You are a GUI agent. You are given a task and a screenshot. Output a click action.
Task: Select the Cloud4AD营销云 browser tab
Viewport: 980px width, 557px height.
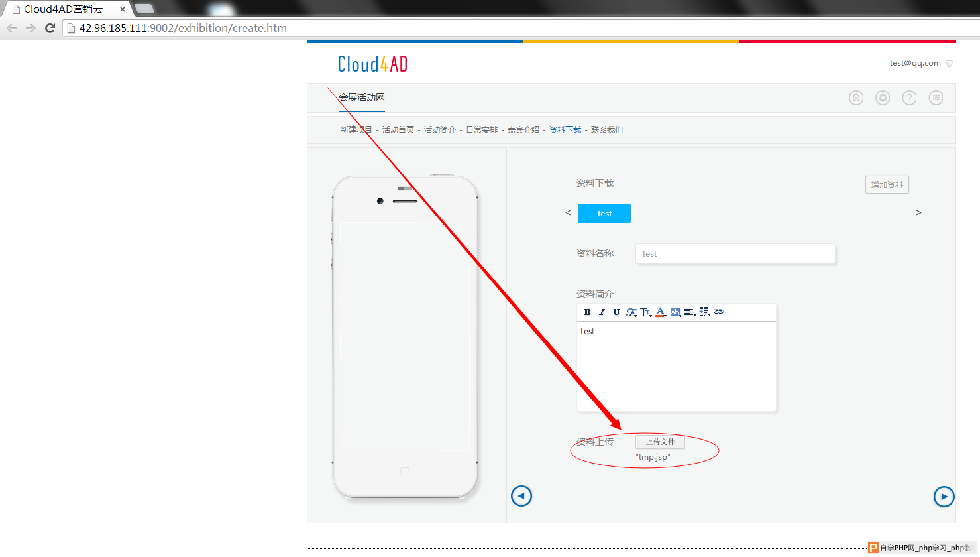click(x=66, y=9)
